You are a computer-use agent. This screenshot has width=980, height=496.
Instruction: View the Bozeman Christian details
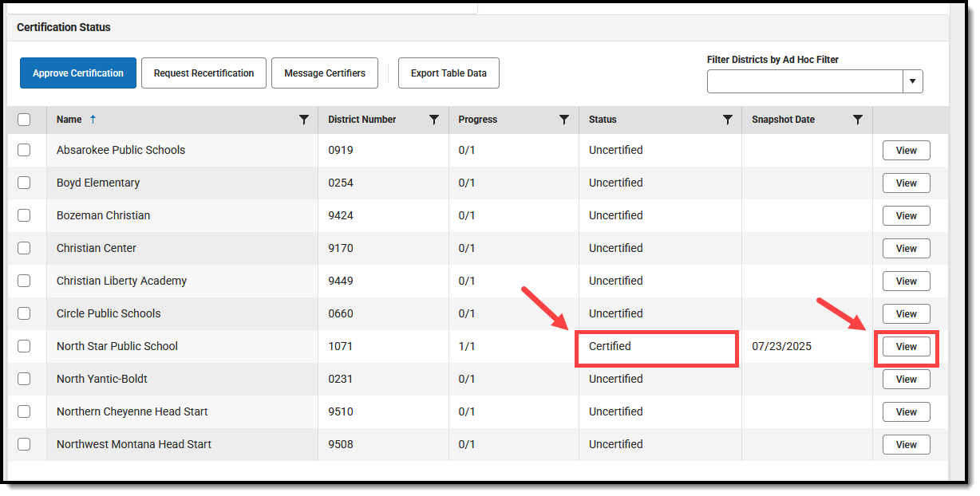click(906, 216)
